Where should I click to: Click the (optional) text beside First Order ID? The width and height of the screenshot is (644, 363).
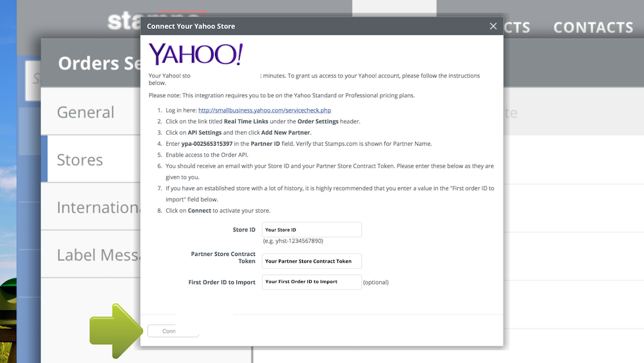[x=375, y=282]
